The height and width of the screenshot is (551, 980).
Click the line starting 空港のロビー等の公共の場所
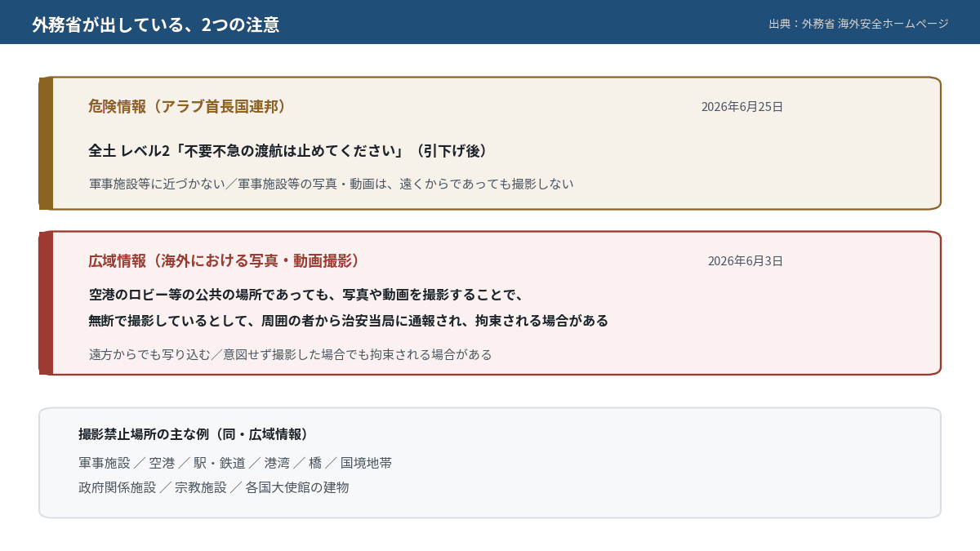306,295
